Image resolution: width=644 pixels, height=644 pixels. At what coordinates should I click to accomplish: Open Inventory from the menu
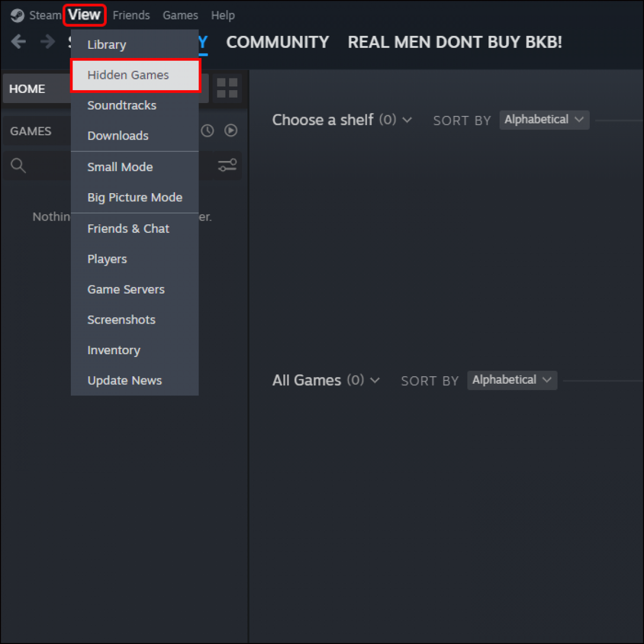[x=135, y=350]
